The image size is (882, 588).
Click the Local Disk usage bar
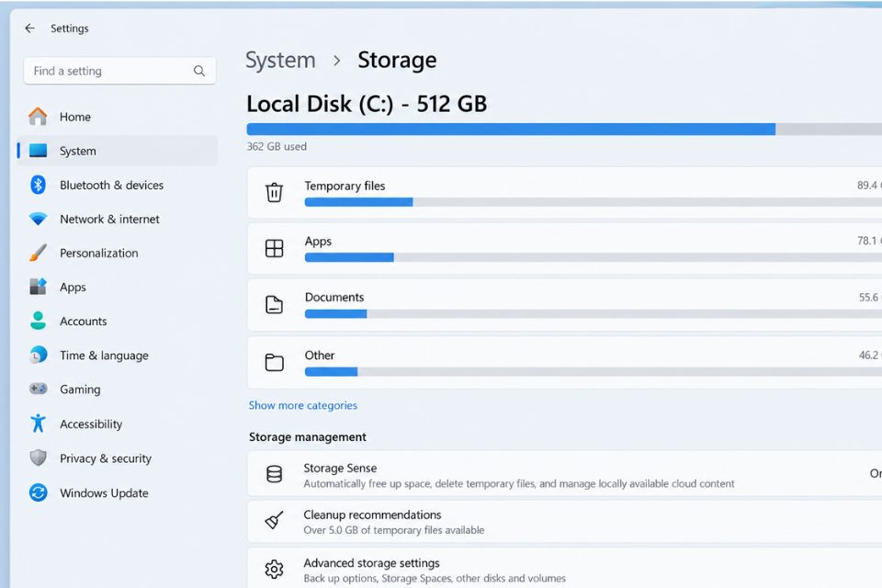tap(564, 129)
